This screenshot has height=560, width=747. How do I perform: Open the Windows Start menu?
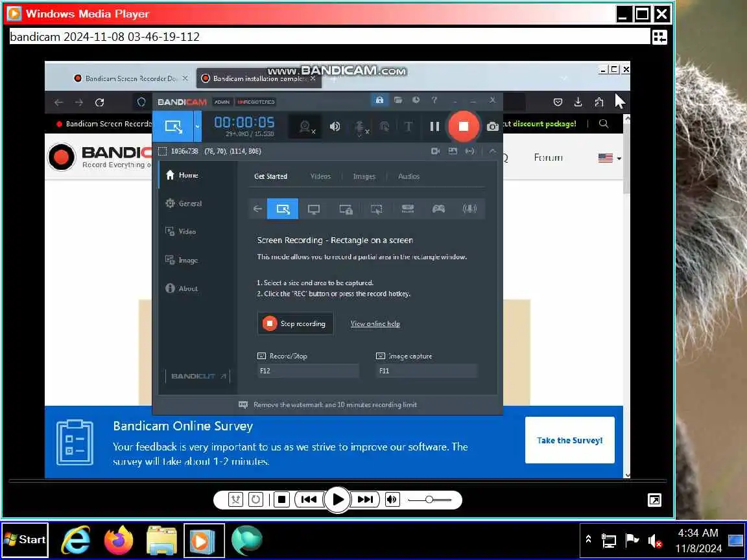click(25, 540)
